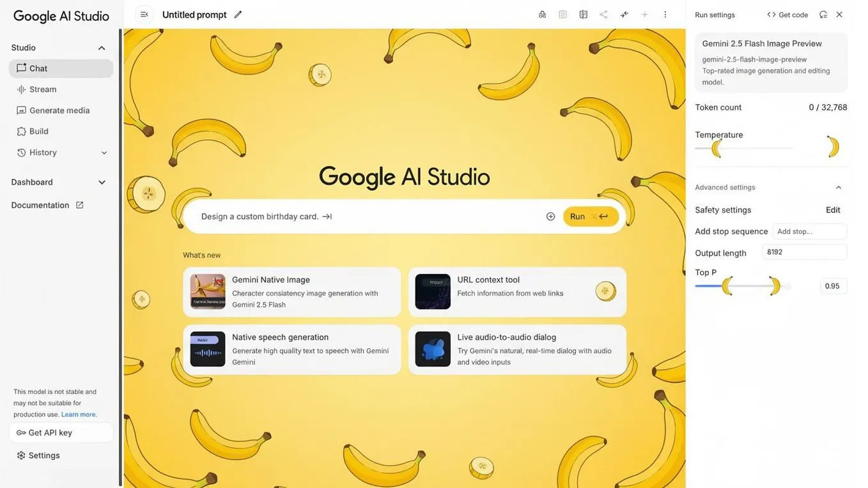
Task: Click the Add stop sequence input field
Action: [x=809, y=231]
